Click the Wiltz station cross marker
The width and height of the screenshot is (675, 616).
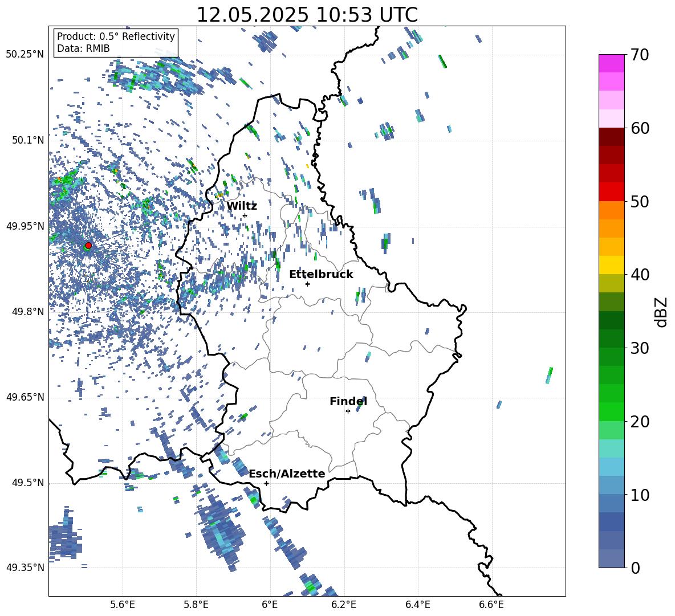[x=245, y=215]
